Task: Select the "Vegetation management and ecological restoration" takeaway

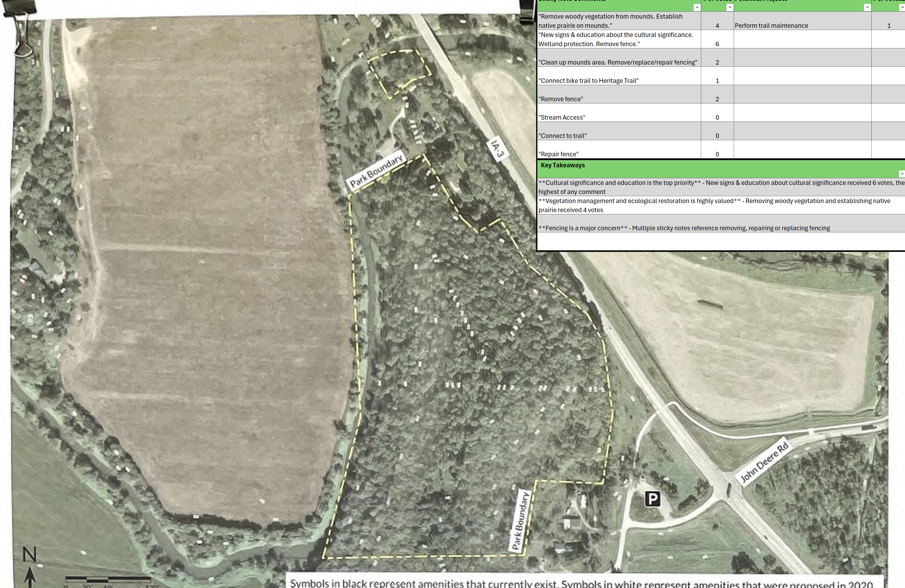Action: [721, 205]
